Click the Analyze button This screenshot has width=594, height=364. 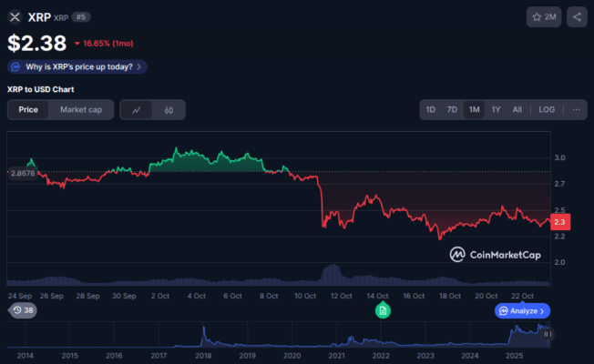click(522, 311)
